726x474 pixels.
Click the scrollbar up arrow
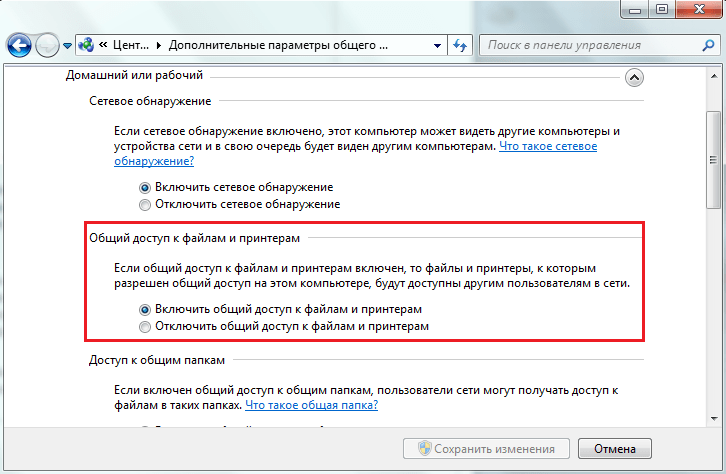715,75
